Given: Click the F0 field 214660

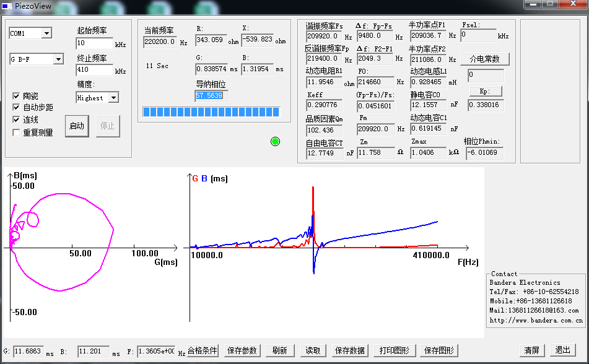Looking at the screenshot, I should click(x=376, y=82).
